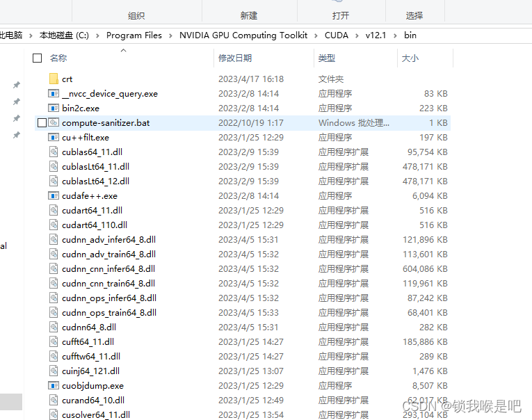This screenshot has width=532, height=420.
Task: Go to 本地磁盘 (C:) in breadcrumb
Action: pos(64,35)
